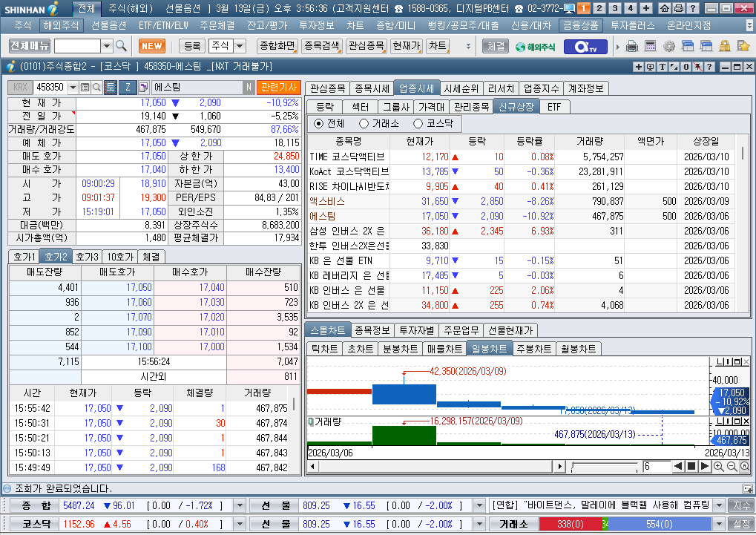756x535 pixels.
Task: Open help question mark icon in title bar
Action: click(x=692, y=8)
